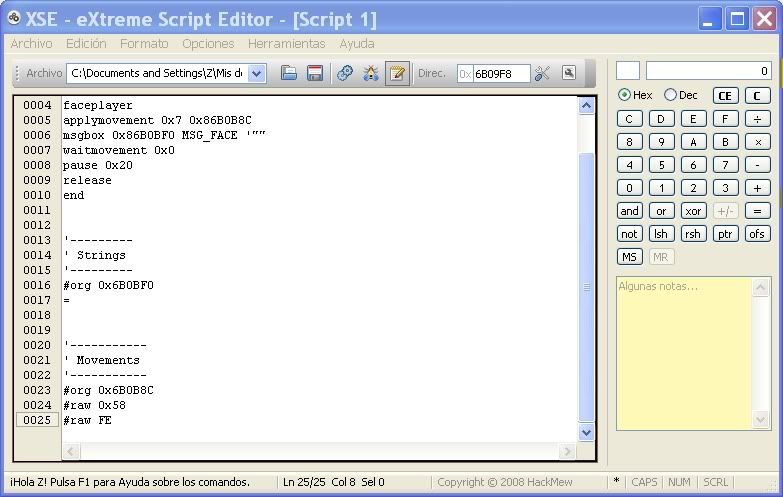The width and height of the screenshot is (783, 497).
Task: Click the script editor up scroll arrow
Action: (x=586, y=105)
